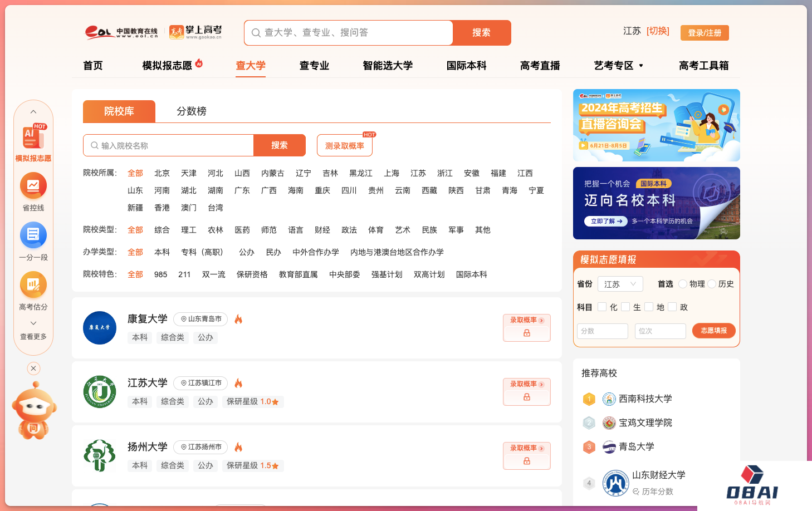Click the 测录取概率 button

coord(345,146)
